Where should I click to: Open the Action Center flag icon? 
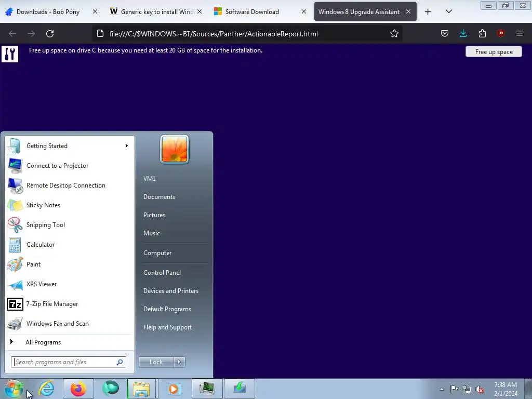(454, 389)
